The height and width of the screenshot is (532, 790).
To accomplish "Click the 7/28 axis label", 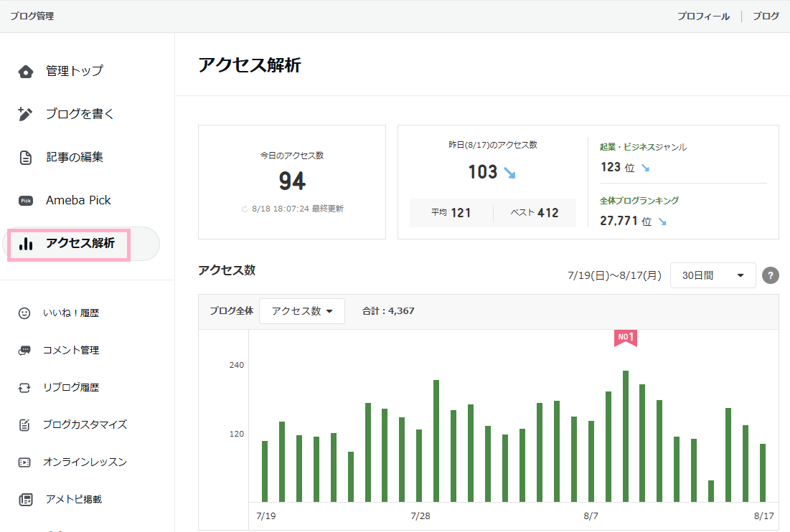I will pos(420,516).
